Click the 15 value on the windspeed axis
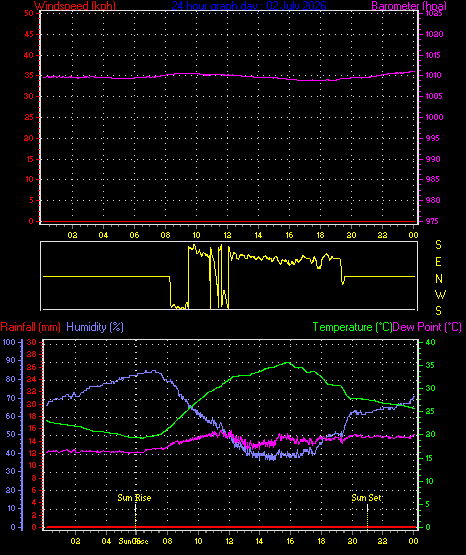This screenshot has height=555, width=466. click(29, 159)
